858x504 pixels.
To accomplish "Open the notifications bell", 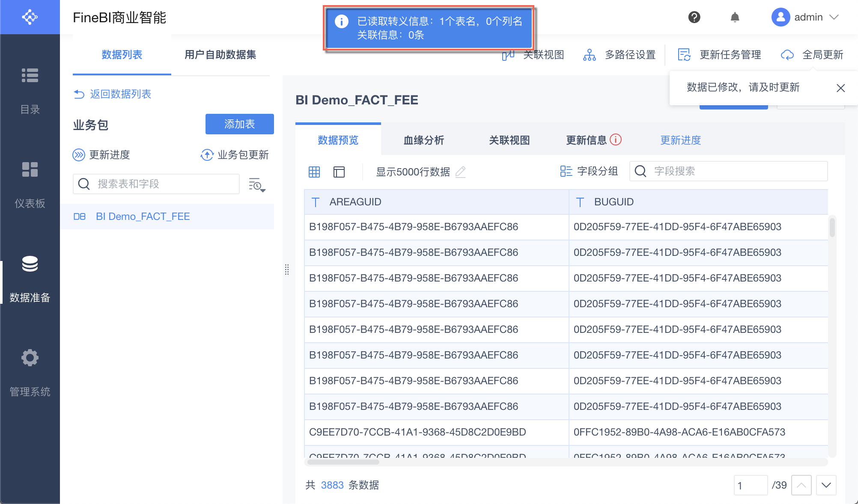I will 735,17.
